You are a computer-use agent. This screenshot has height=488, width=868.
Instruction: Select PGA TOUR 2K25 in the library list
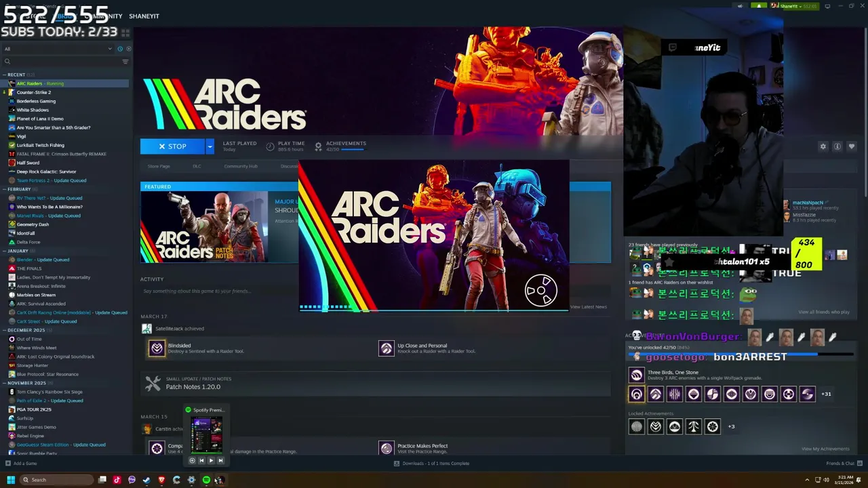coord(34,409)
